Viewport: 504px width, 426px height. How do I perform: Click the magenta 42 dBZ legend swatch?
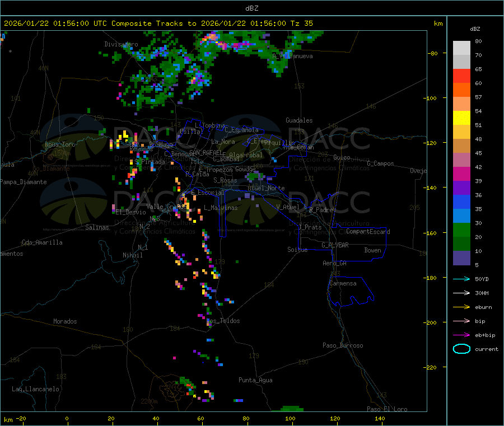[461, 174]
